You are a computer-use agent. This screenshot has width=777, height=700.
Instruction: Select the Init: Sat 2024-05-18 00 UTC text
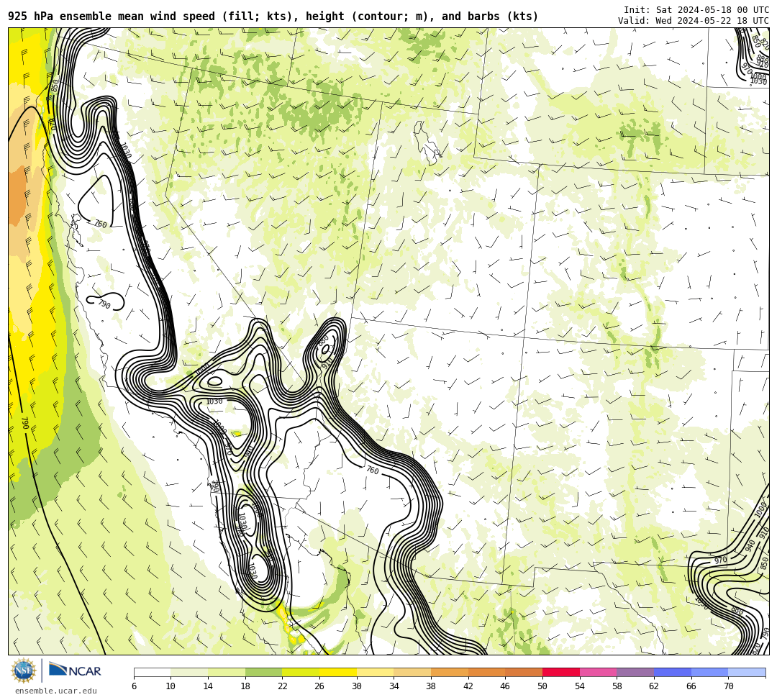(696, 10)
